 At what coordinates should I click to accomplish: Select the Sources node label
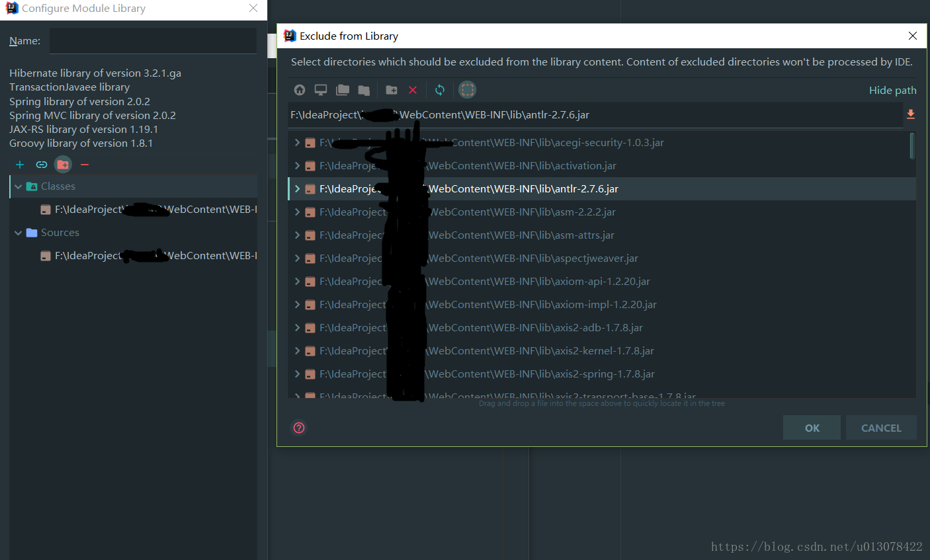pyautogui.click(x=60, y=233)
